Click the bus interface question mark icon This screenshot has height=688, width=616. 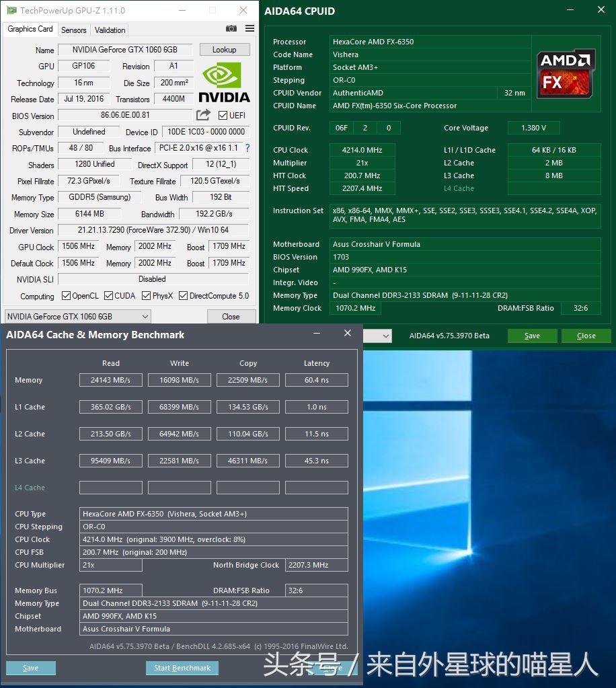[247, 148]
